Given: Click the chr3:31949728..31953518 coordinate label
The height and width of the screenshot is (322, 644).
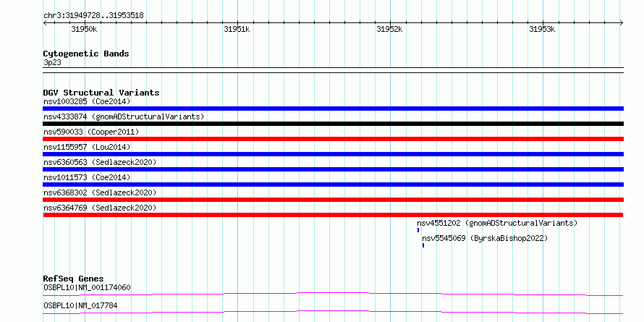Looking at the screenshot, I should click(x=93, y=16).
